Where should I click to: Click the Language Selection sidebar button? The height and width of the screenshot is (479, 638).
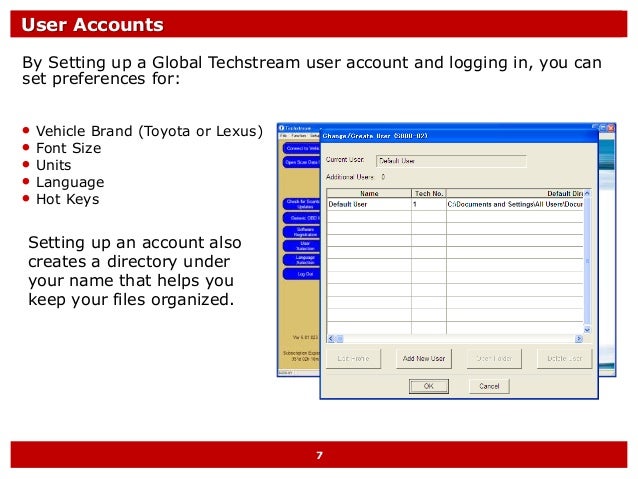pos(302,260)
